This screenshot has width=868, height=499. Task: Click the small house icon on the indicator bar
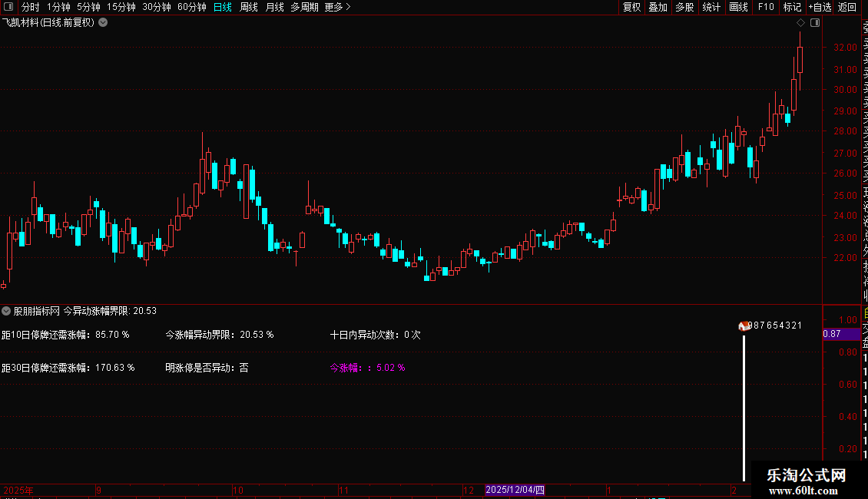(744, 326)
